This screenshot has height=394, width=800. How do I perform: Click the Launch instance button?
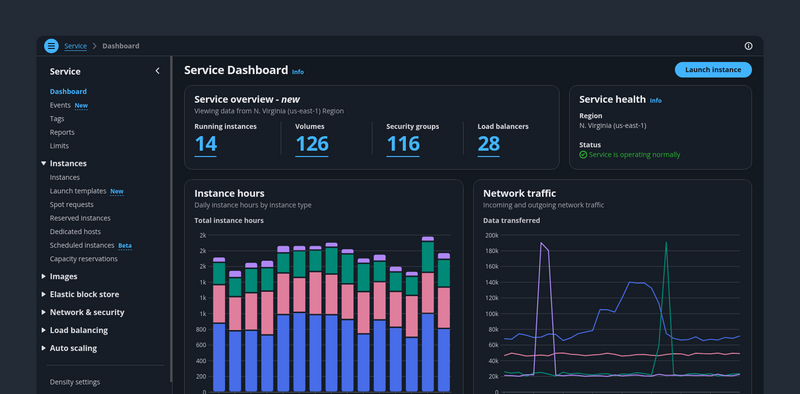tap(713, 70)
